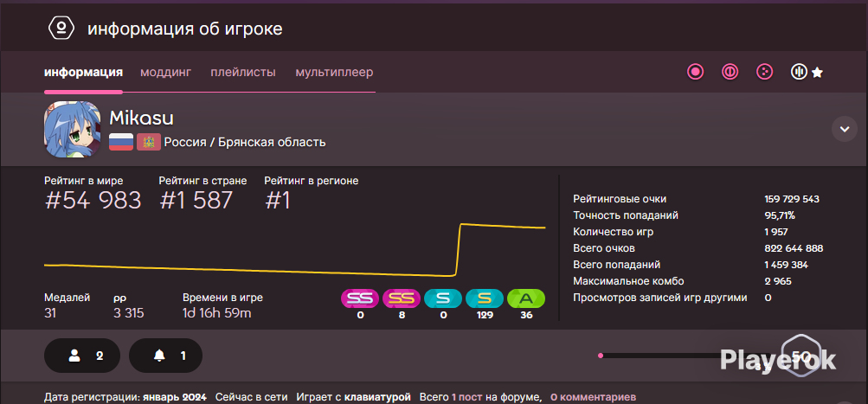Image resolution: width=868 pixels, height=404 pixels.
Task: Select the osu!taiko game mode icon
Action: click(730, 72)
